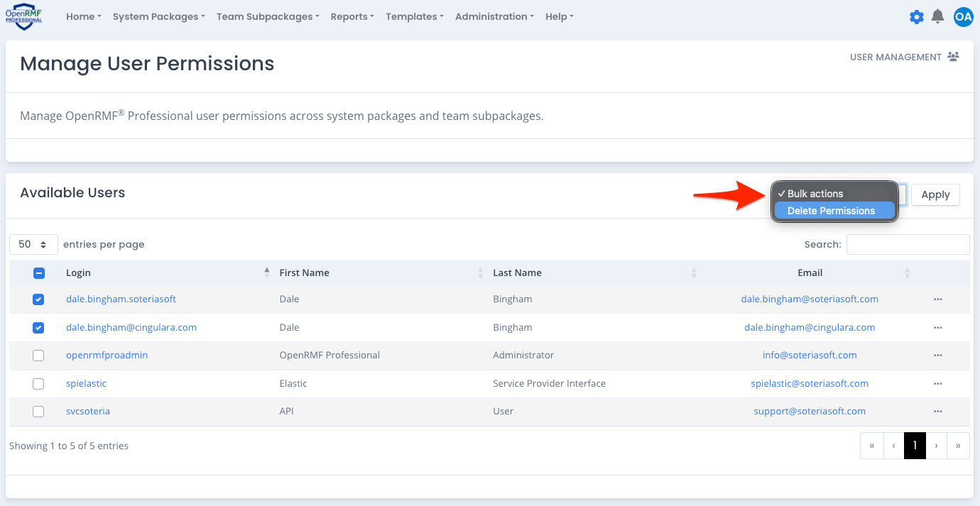Image resolution: width=980 pixels, height=506 pixels.
Task: Toggle the select-all header checkbox
Action: 39,273
